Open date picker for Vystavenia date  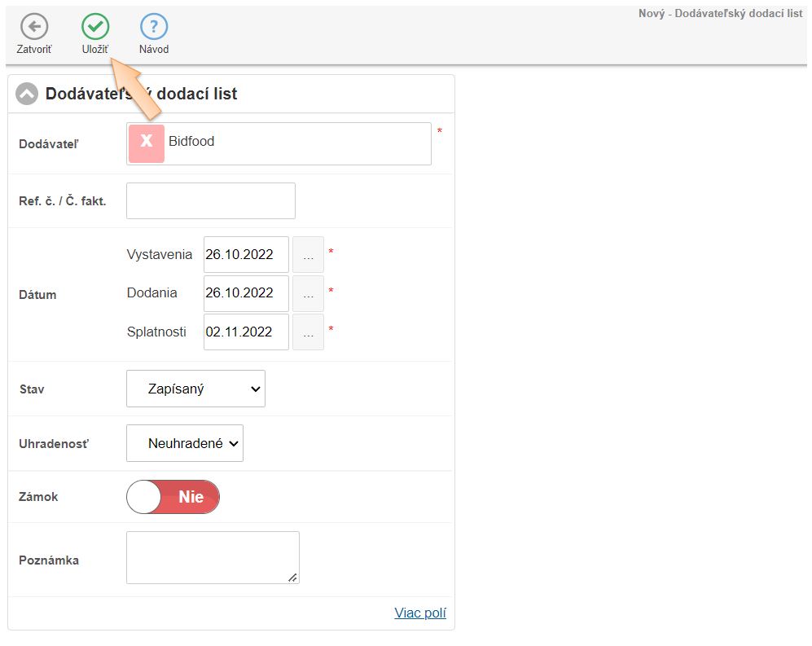308,254
